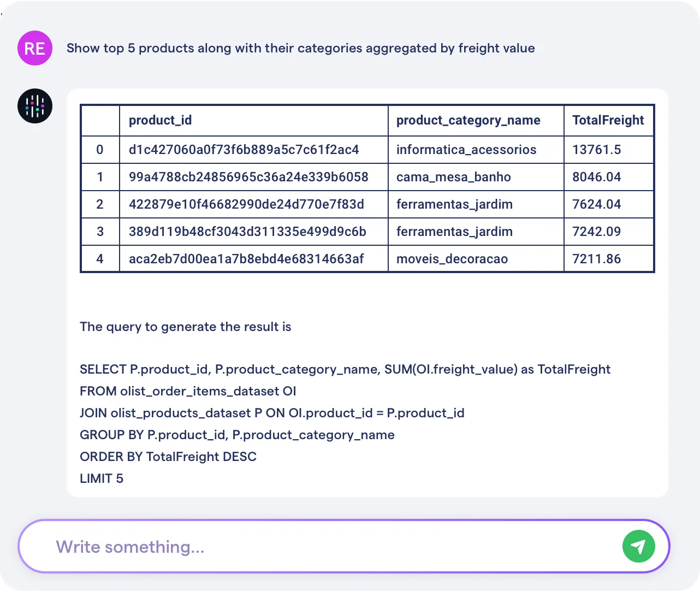Screen dimensions: 700x591
Task: Click the product_id column header
Action: (161, 120)
